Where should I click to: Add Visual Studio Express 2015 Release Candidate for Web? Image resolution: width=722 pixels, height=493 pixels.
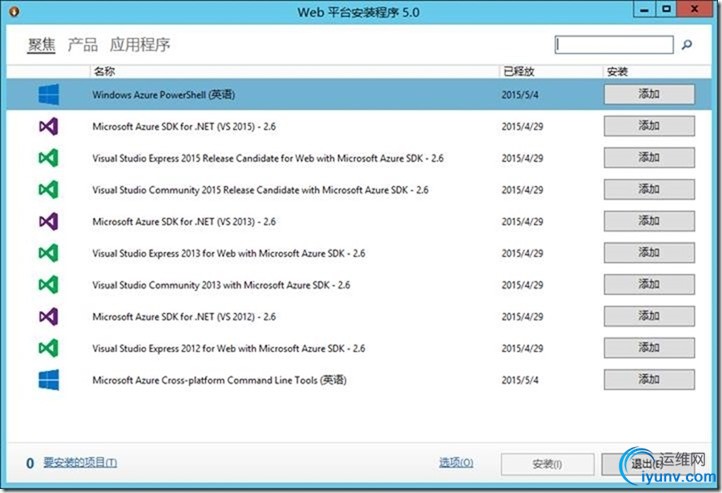click(x=649, y=158)
